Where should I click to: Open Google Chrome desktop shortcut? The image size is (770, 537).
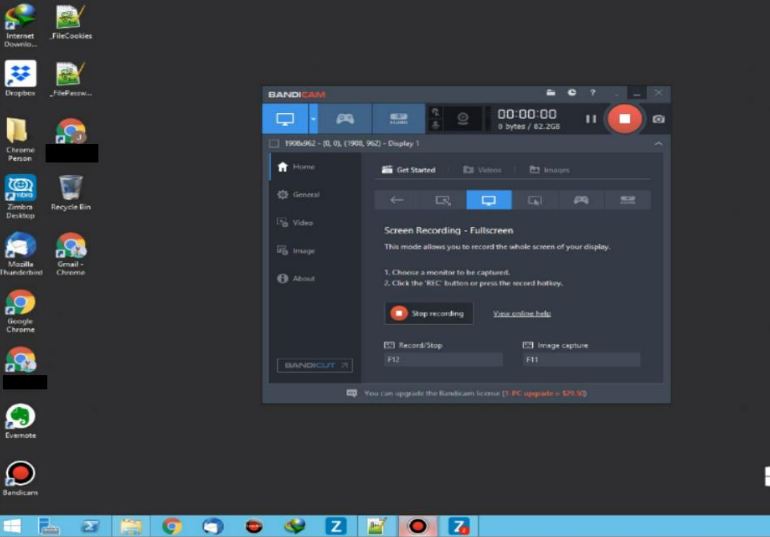[x=20, y=311]
